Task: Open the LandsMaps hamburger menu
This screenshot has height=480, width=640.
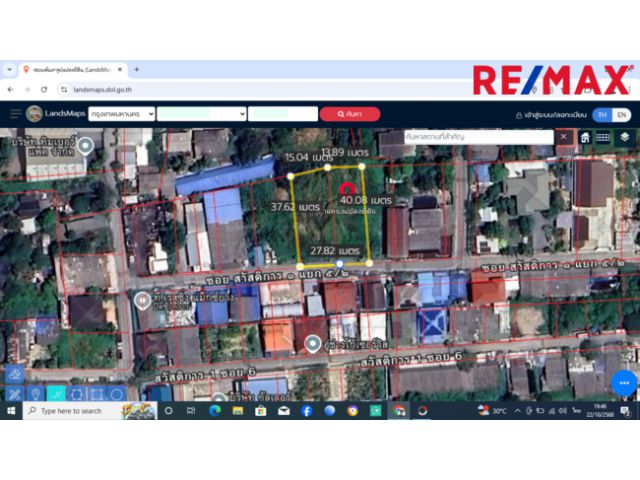Action: pyautogui.click(x=15, y=114)
